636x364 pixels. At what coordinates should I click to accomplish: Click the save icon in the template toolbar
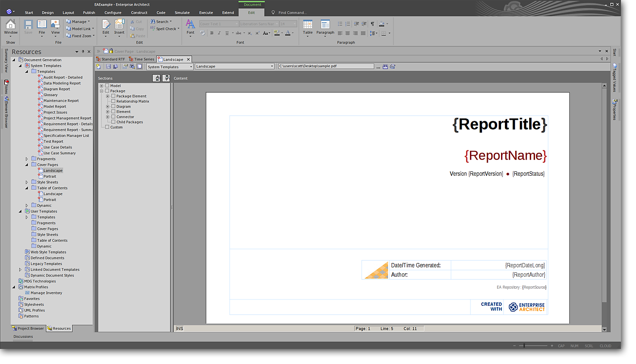pyautogui.click(x=108, y=66)
